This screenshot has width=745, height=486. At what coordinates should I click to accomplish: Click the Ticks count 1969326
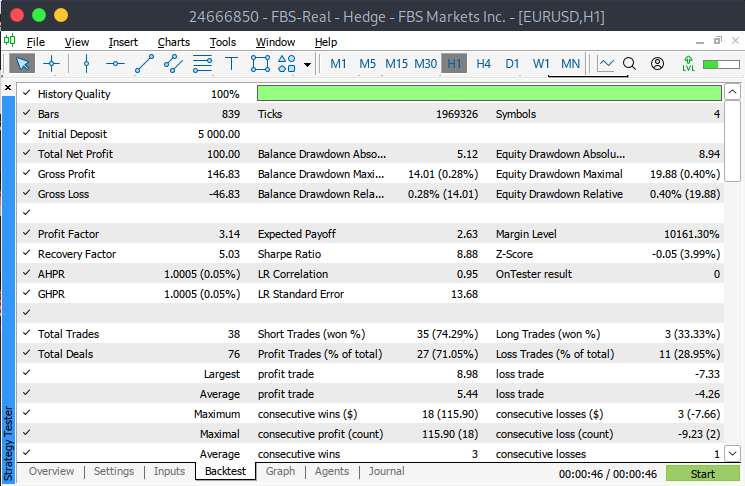457,114
